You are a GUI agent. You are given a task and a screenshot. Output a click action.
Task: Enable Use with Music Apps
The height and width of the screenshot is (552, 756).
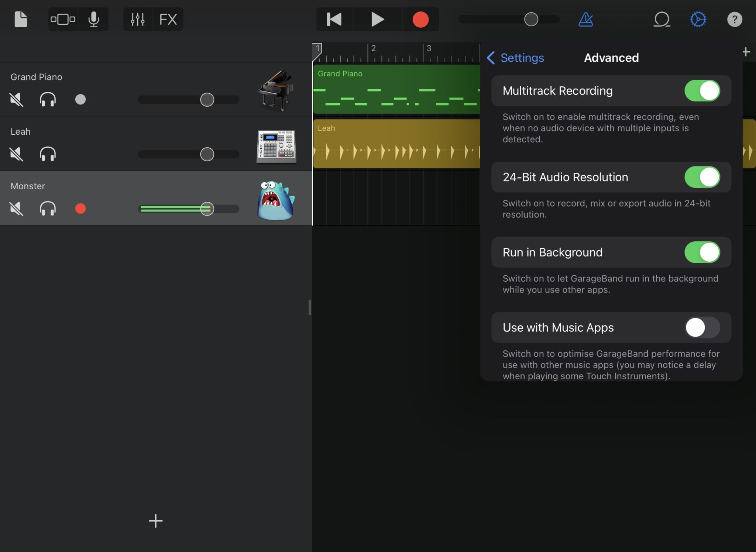click(701, 327)
